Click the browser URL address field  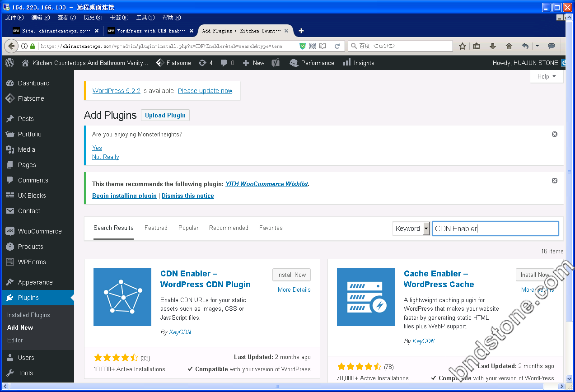pyautogui.click(x=167, y=46)
